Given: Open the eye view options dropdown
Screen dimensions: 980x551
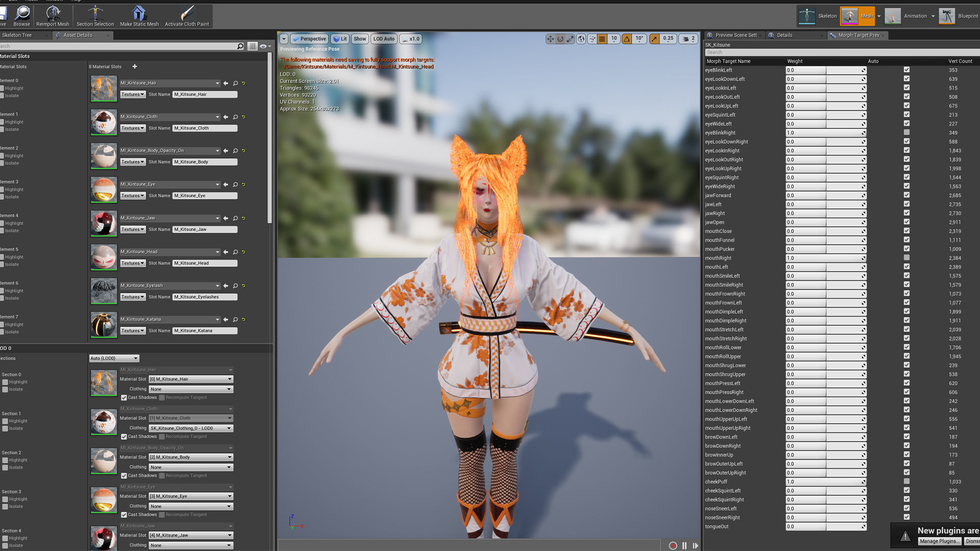Looking at the screenshot, I should click(x=264, y=46).
